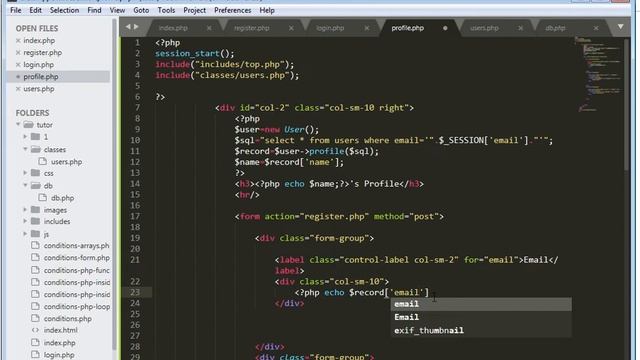Close index.php in Open Files list

tap(18, 40)
